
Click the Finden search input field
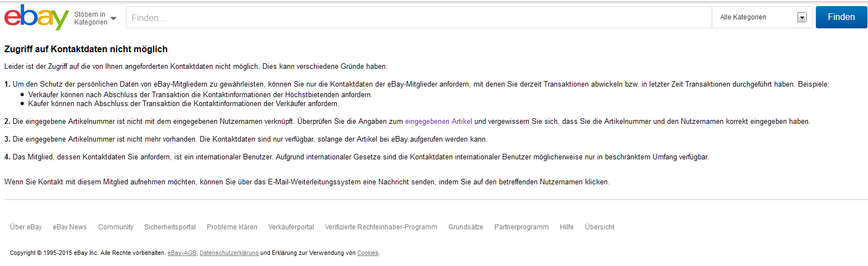tap(418, 18)
